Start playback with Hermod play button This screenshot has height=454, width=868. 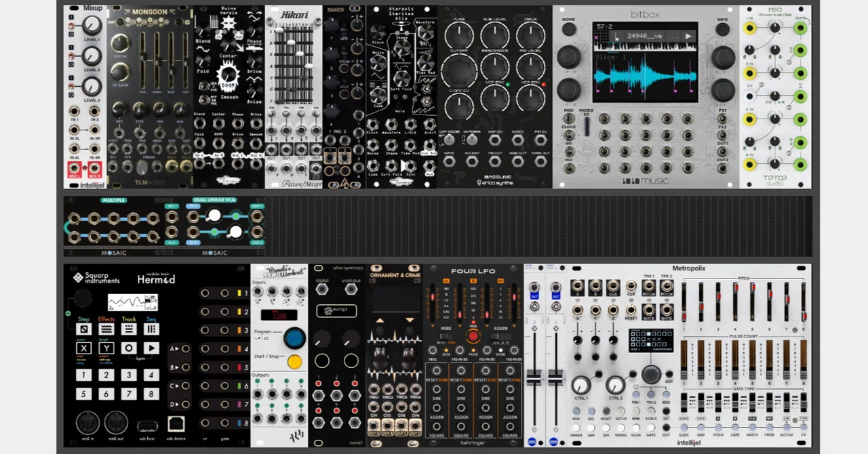[151, 348]
